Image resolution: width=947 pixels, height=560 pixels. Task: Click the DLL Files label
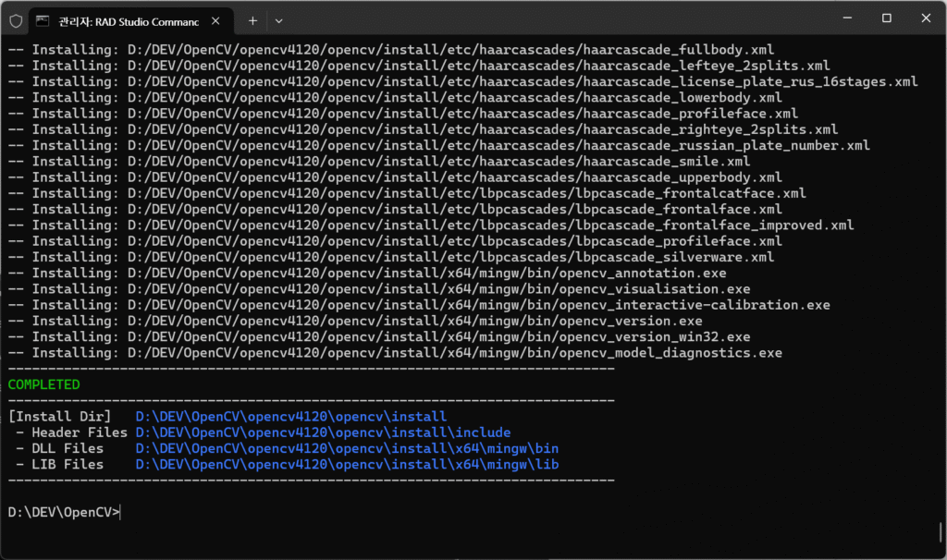click(68, 448)
